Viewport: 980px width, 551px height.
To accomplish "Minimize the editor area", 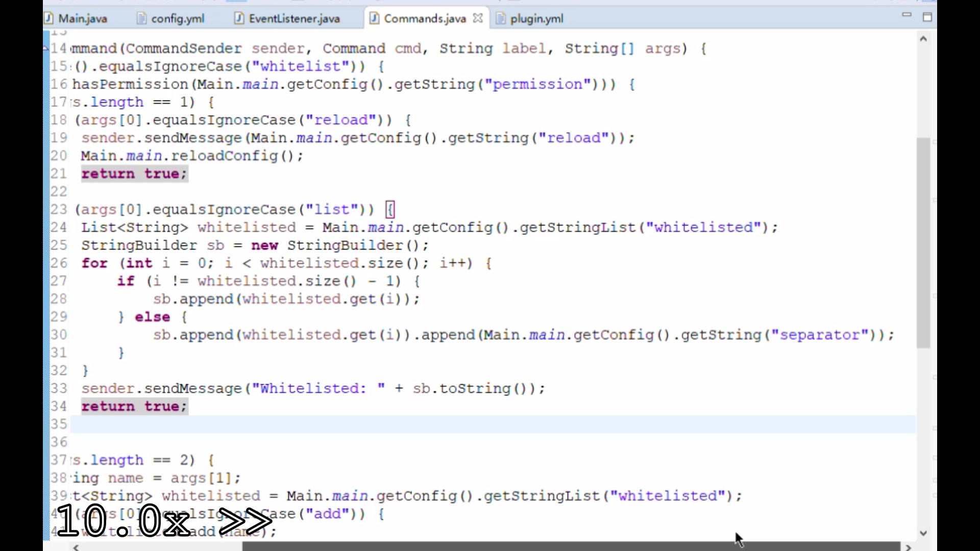I will (907, 15).
